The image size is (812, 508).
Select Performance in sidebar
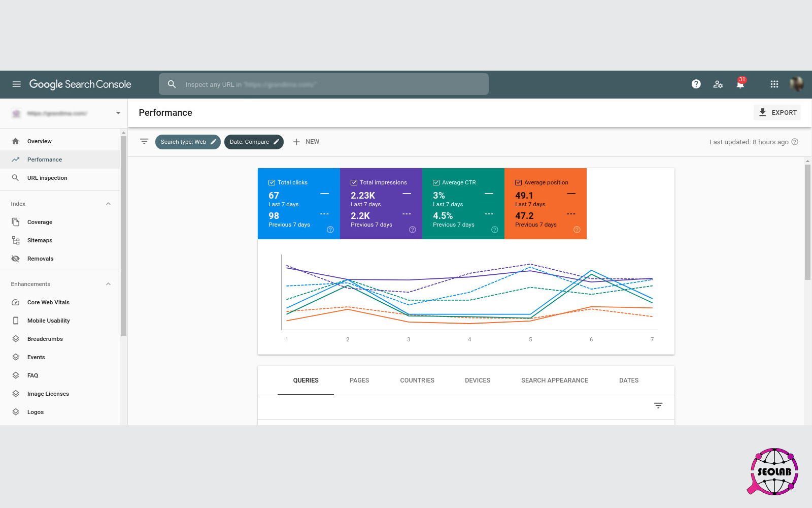pos(60,160)
